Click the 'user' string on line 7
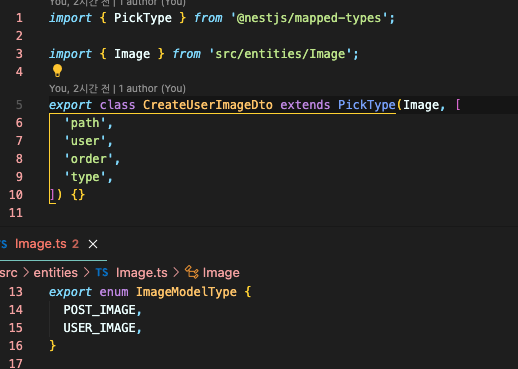 click(85, 141)
